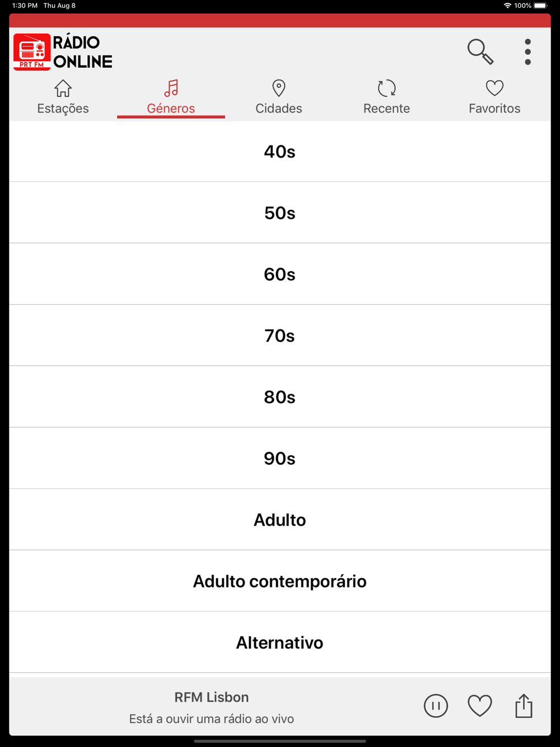Go to the Estações home tab
The width and height of the screenshot is (560, 747).
[63, 97]
